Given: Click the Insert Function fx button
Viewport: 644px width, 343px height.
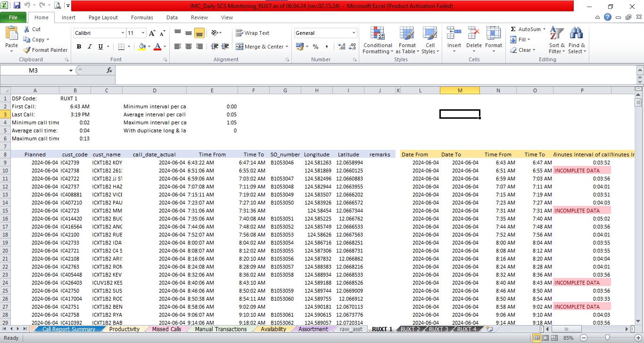Looking at the screenshot, I should click(x=109, y=70).
